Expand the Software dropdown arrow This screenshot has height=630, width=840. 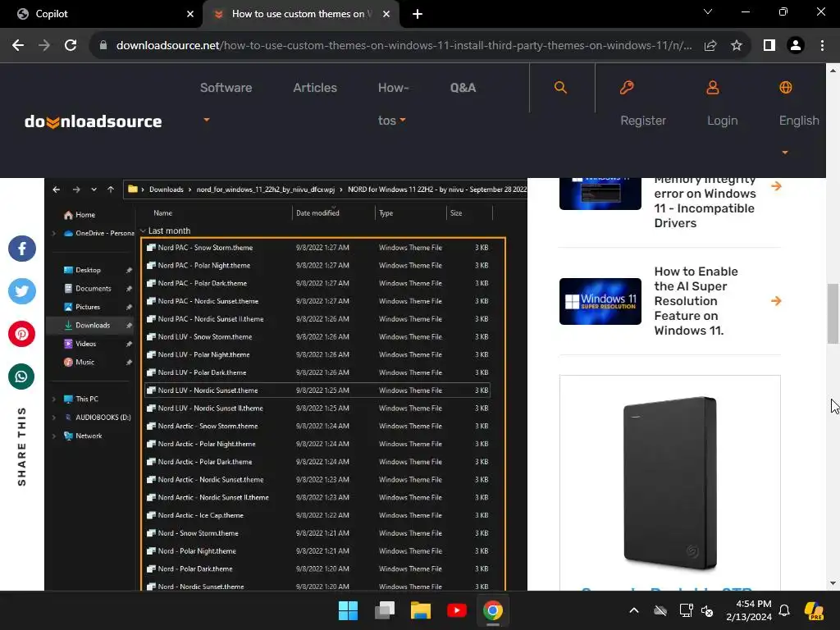[x=206, y=120]
